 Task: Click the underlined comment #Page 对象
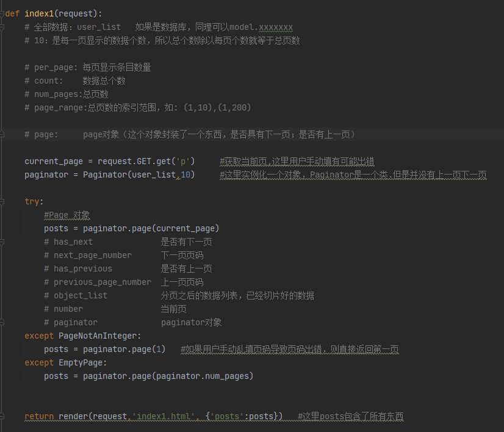[x=66, y=215]
